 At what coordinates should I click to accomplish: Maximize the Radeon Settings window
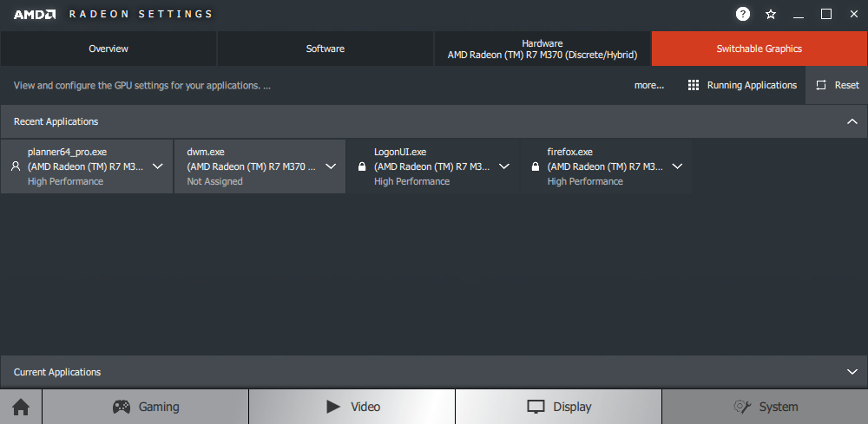826,15
